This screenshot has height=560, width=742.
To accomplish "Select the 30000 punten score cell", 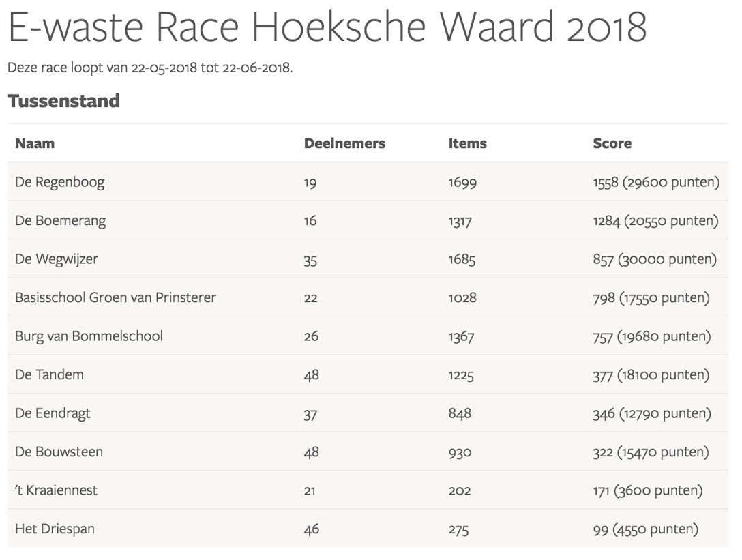I will coord(655,259).
